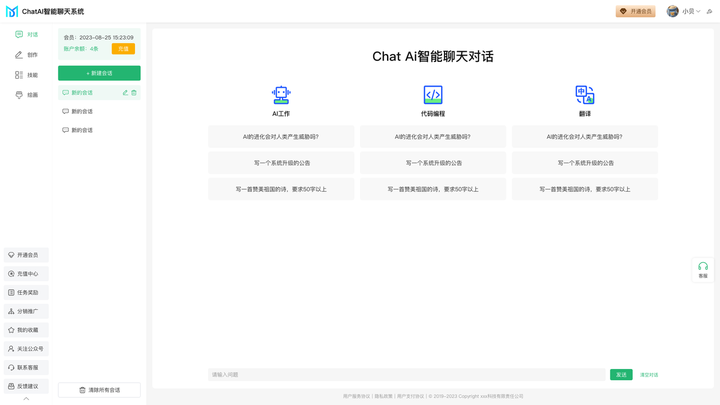Choose 写一个系统升级的公告 under 代码编程
The image size is (720, 405).
point(433,163)
